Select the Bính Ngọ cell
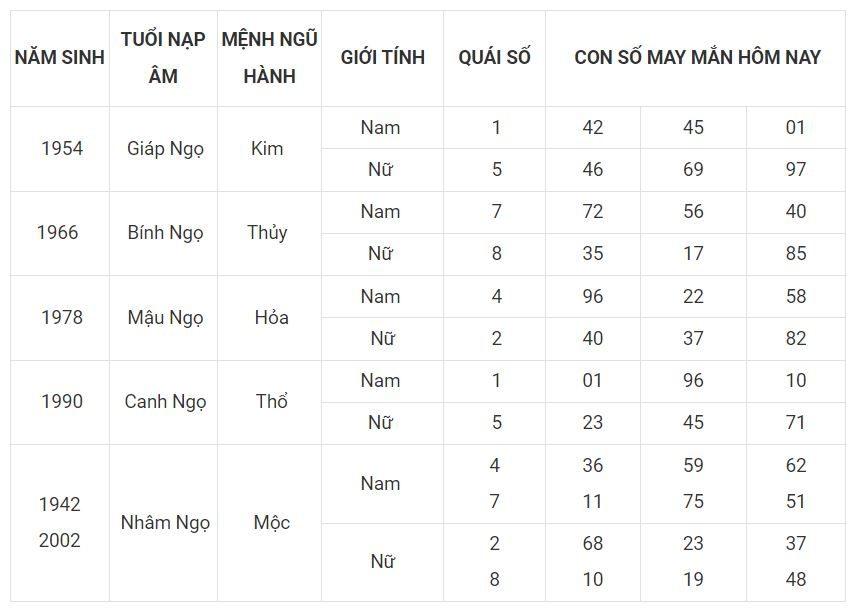 [x=163, y=233]
